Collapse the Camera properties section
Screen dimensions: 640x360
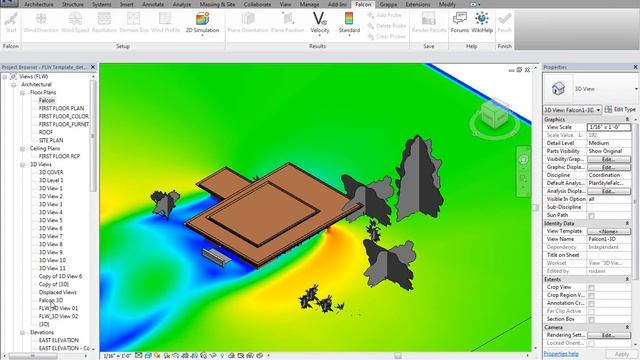tap(627, 327)
